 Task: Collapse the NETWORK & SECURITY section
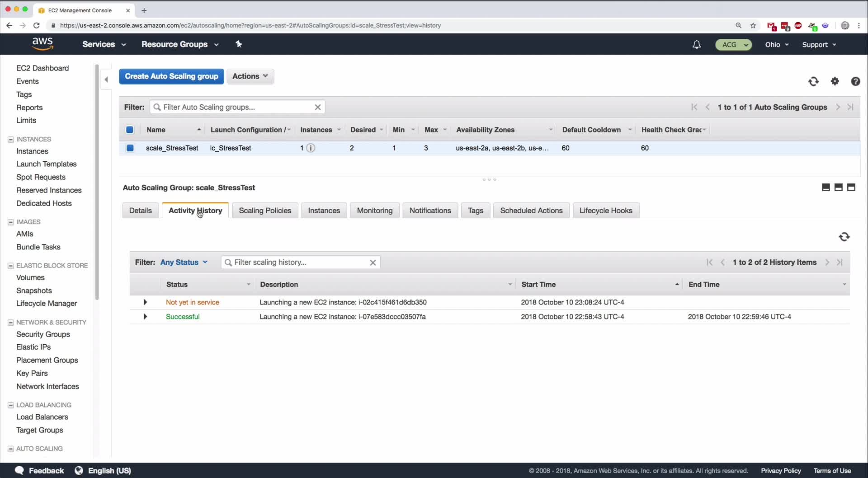click(11, 322)
